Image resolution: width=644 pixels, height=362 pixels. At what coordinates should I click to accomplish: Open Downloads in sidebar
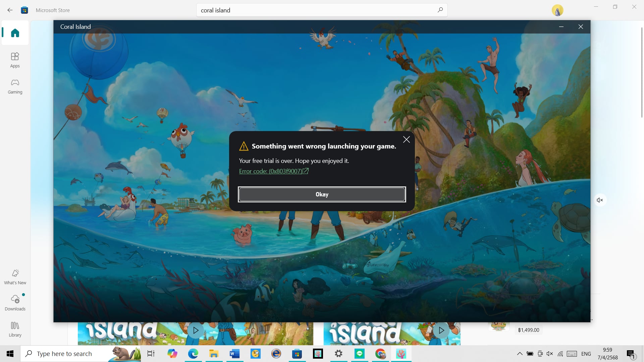(15, 303)
